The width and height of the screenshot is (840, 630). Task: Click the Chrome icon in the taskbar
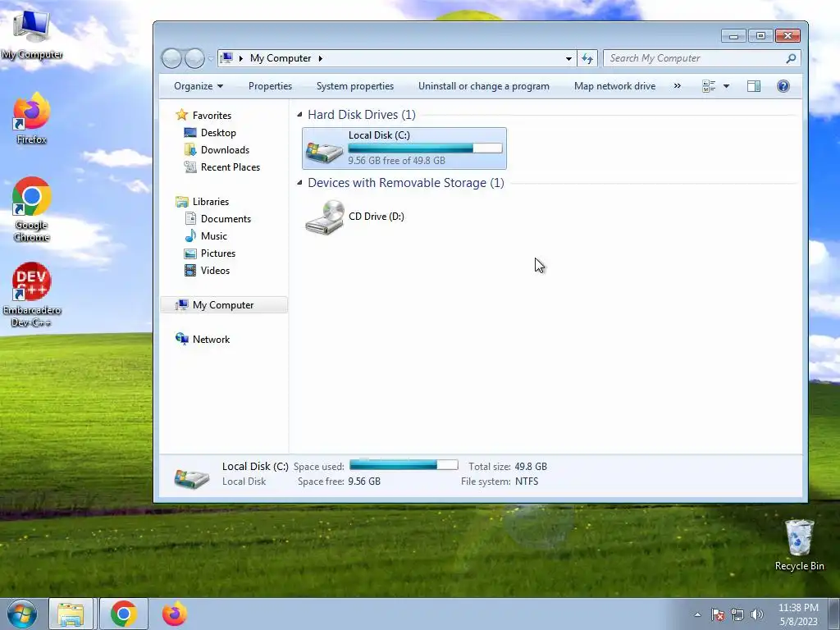click(x=123, y=614)
